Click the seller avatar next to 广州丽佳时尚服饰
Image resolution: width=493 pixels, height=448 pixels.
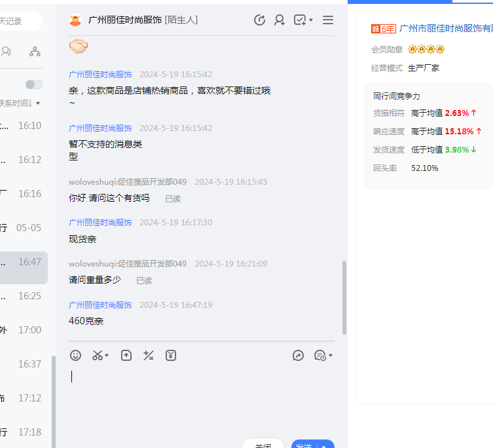coord(75,20)
